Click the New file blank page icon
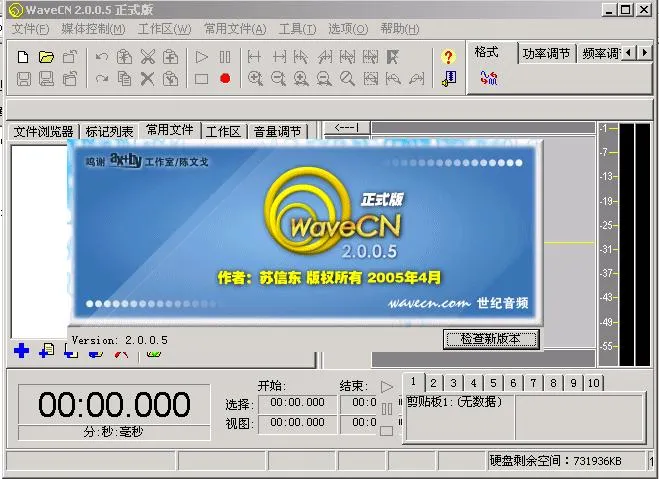Screen dimensions: 659x479 (x=23, y=57)
